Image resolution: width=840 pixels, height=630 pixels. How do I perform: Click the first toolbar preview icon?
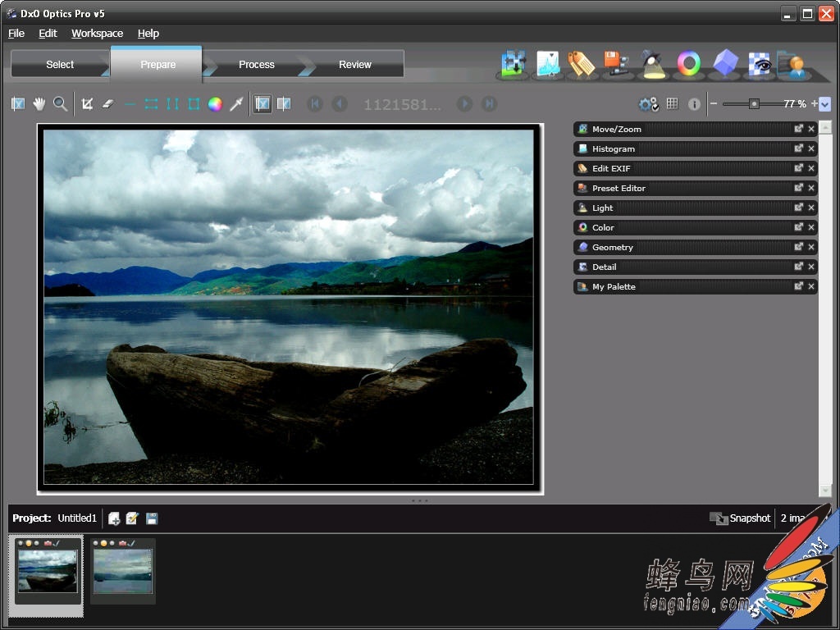(18, 104)
